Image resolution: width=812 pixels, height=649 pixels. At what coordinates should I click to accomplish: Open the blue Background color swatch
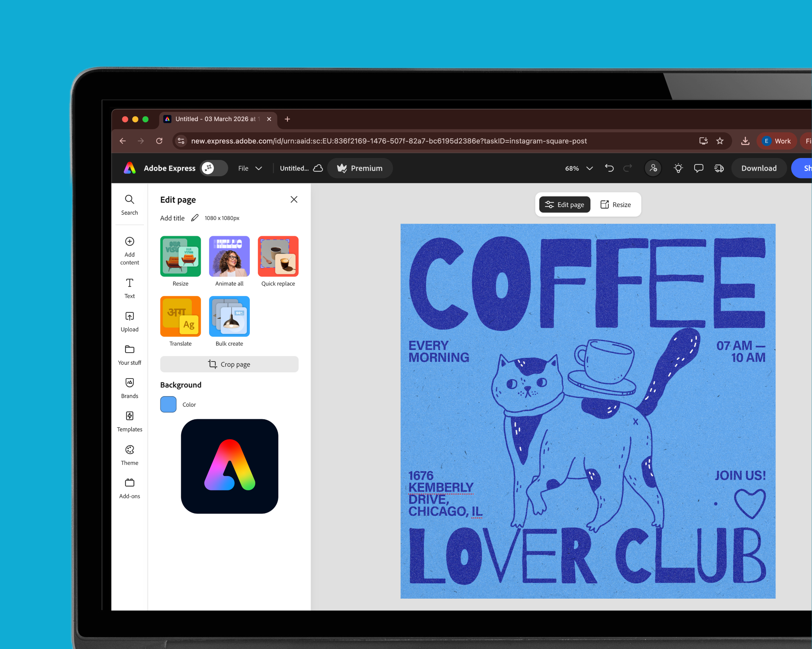point(168,404)
